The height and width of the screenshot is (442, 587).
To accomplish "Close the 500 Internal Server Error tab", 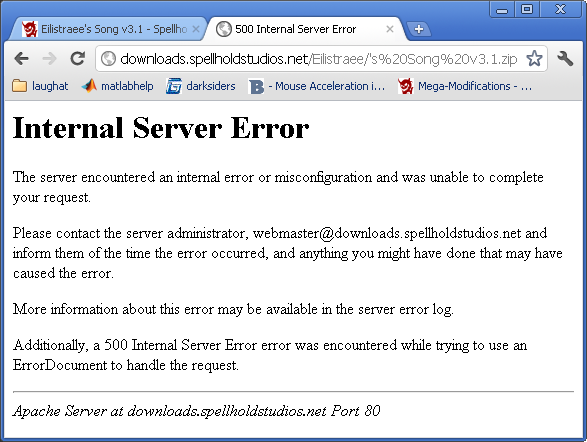I will click(390, 29).
